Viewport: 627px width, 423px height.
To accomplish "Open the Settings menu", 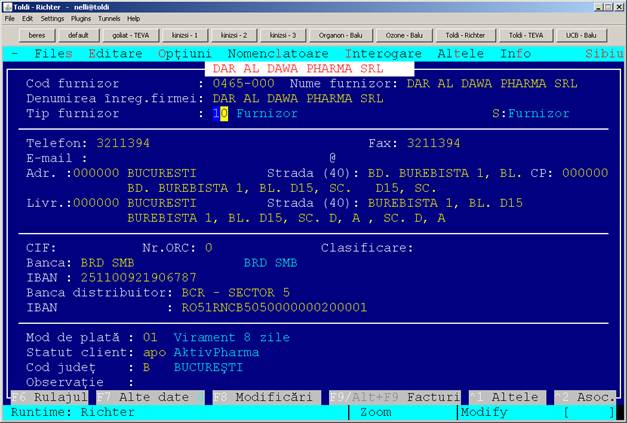I will point(52,19).
